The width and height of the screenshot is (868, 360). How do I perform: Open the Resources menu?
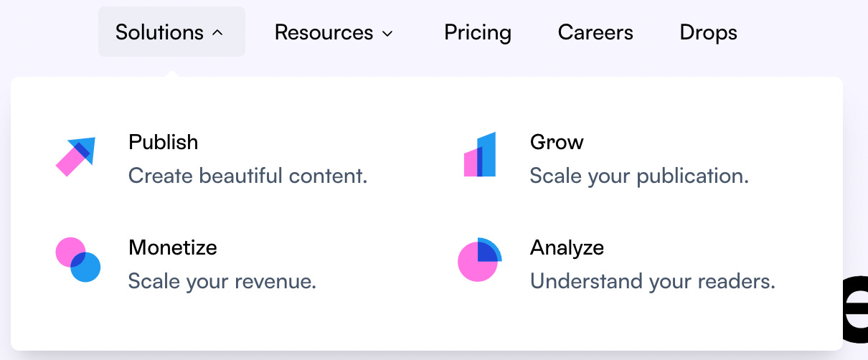(334, 32)
